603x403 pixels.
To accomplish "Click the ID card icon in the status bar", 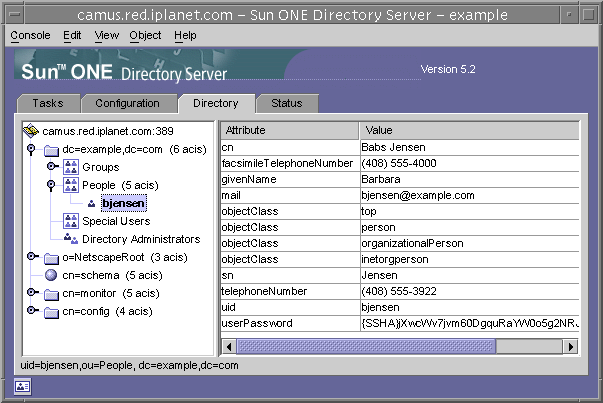I will pyautogui.click(x=22, y=386).
